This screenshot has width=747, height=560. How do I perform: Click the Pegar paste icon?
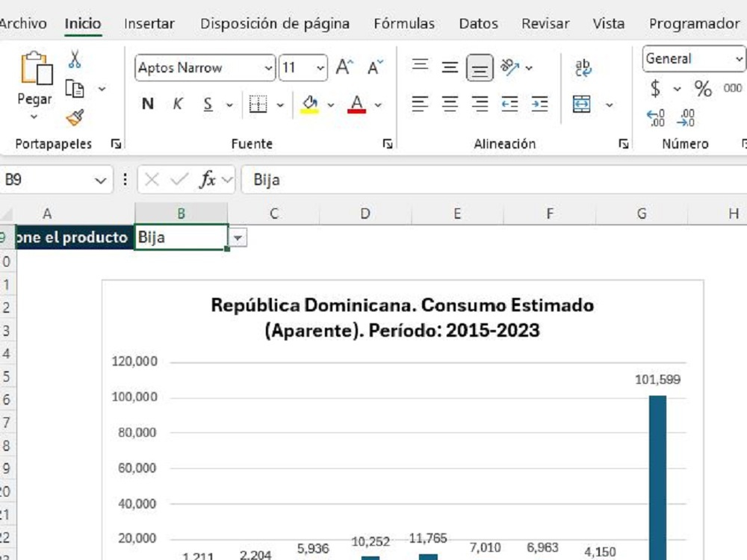(x=36, y=69)
